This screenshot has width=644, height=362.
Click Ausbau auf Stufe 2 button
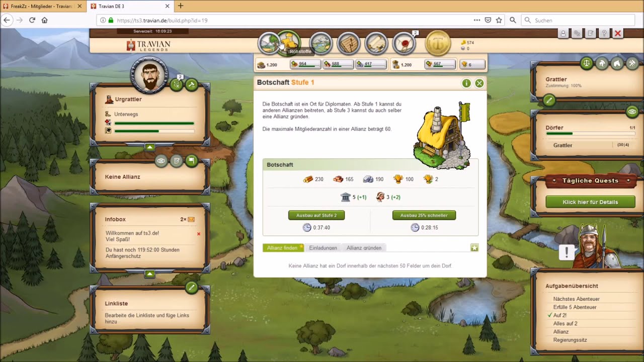[x=316, y=215]
